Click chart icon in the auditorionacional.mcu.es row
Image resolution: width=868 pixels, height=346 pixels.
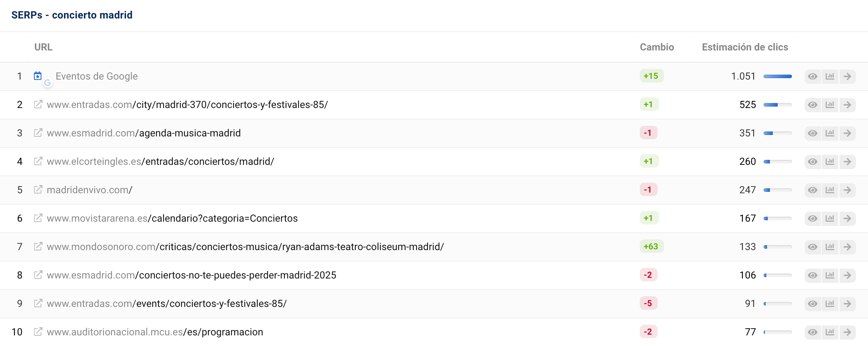[830, 332]
